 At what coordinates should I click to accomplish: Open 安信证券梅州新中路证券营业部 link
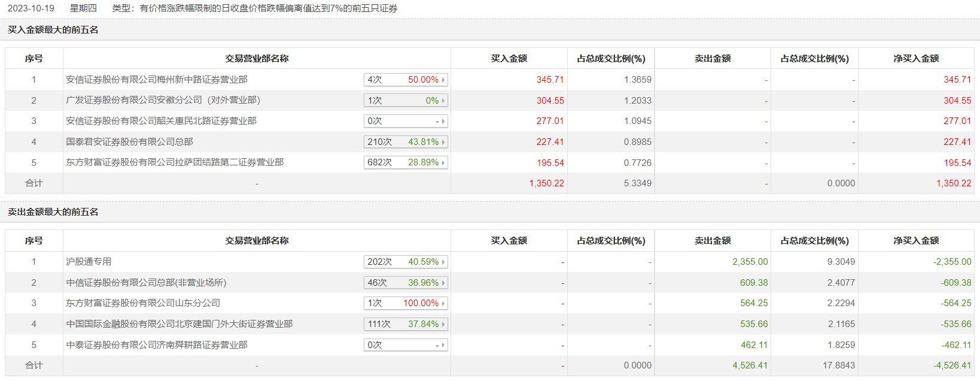(x=157, y=80)
